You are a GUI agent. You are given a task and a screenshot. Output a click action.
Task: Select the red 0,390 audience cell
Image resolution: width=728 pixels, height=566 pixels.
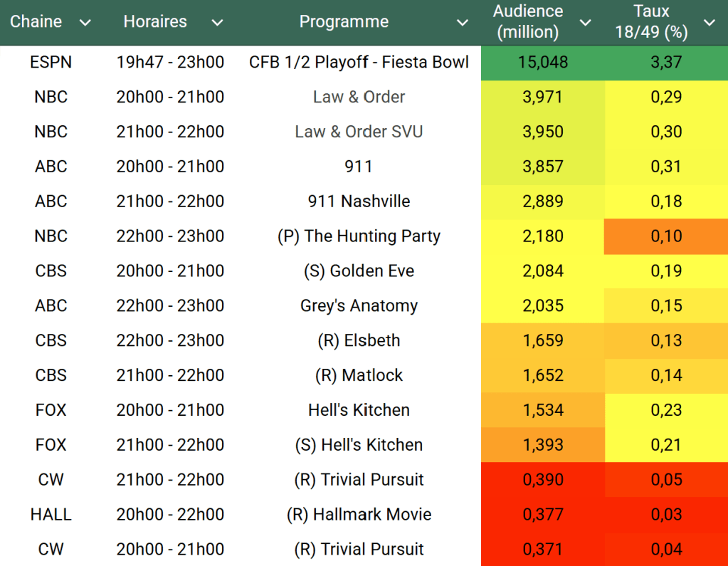[543, 480]
